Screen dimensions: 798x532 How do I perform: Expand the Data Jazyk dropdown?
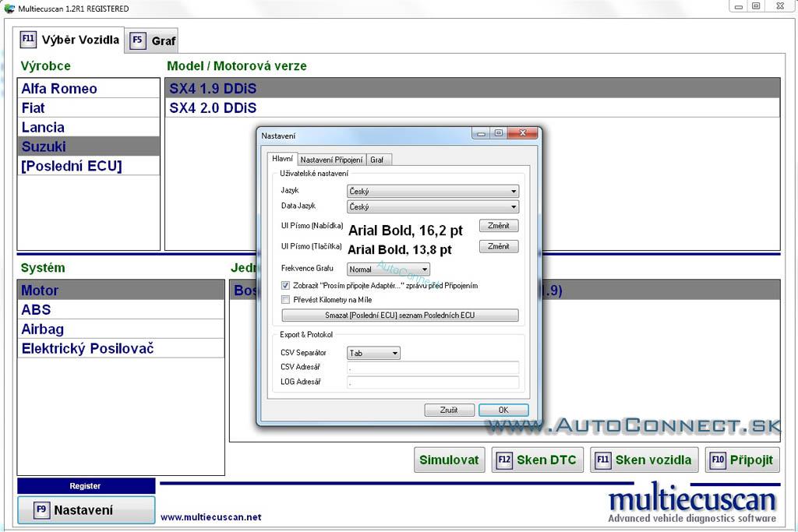pyautogui.click(x=433, y=207)
